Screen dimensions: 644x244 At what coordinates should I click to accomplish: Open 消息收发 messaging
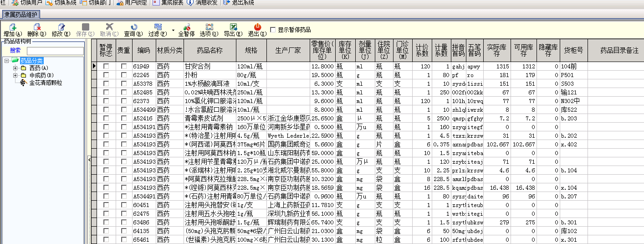tap(202, 3)
